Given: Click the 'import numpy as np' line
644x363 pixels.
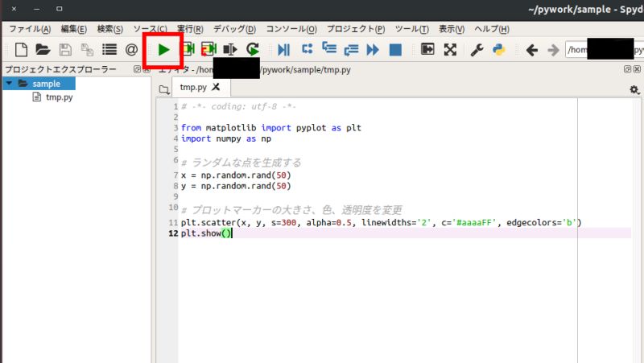Looking at the screenshot, I should [x=226, y=138].
